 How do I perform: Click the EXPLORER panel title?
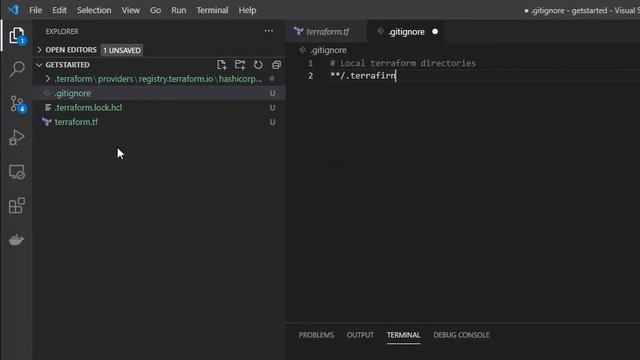[62, 31]
